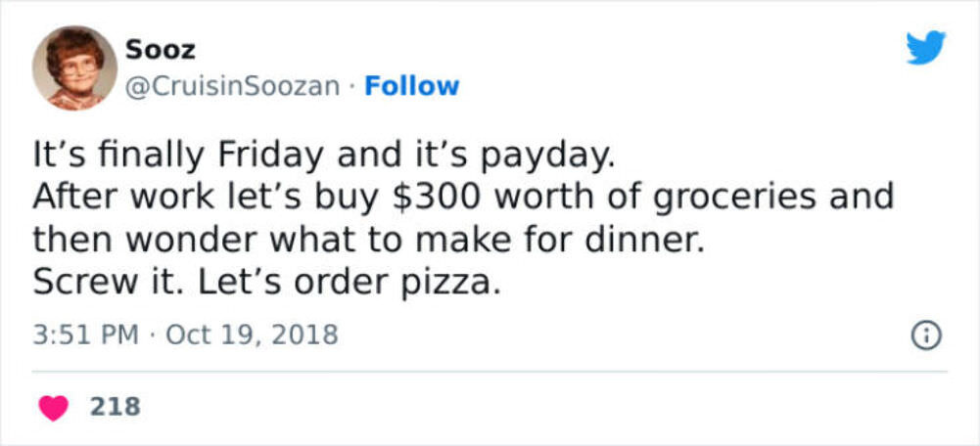Screen dimensions: 980x446
Task: Click the 218 likes count
Action: pyautogui.click(x=116, y=406)
